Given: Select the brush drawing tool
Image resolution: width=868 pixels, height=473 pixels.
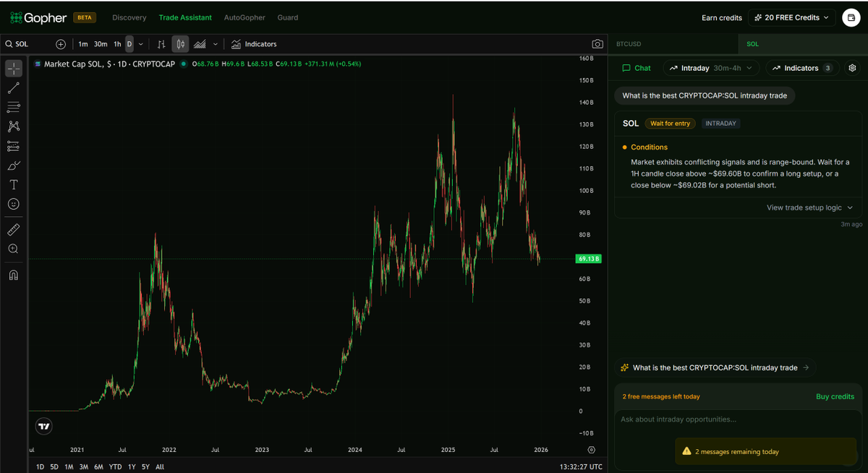Looking at the screenshot, I should tap(13, 165).
